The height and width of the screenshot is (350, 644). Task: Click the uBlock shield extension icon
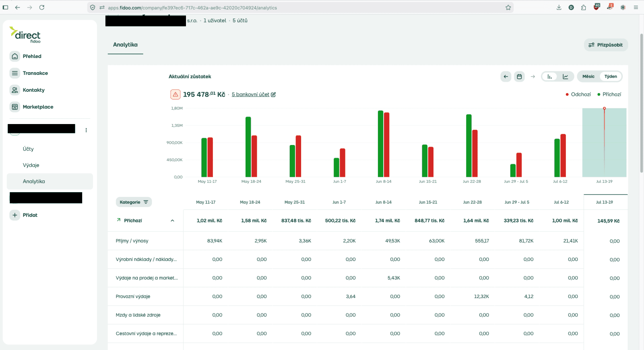597,7
